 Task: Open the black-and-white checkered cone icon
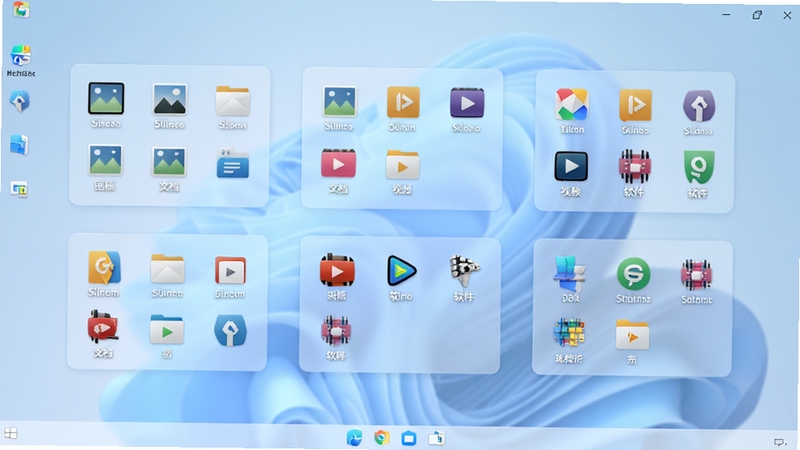coord(464,271)
